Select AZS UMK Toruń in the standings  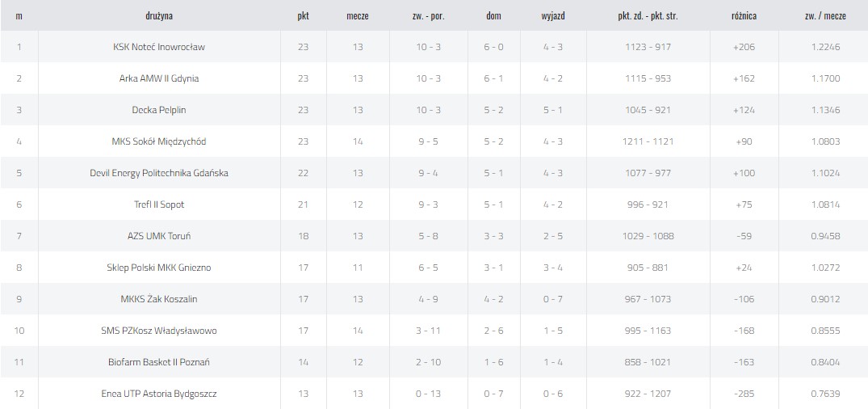point(159,236)
